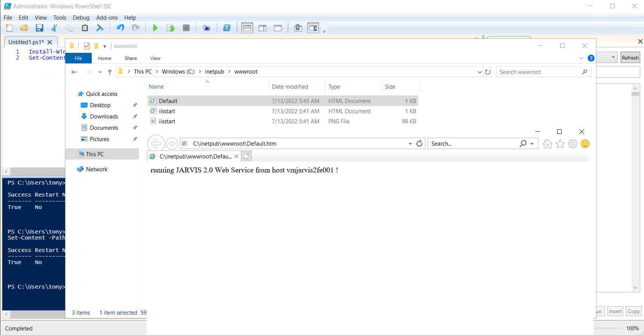Click the Search wwwroot field
This screenshot has height=335, width=644.
pos(544,72)
